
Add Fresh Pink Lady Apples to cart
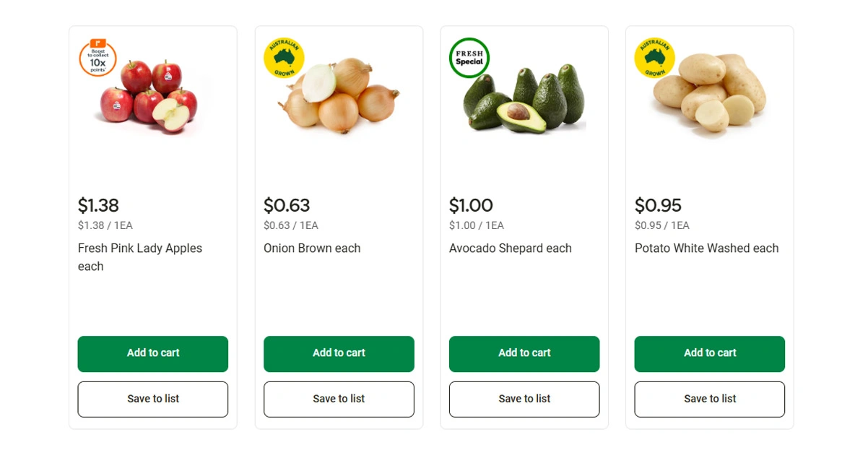pos(153,354)
